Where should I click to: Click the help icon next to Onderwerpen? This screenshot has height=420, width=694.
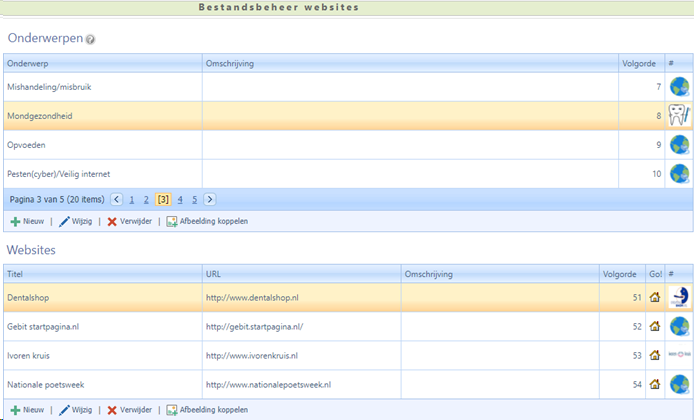click(91, 40)
